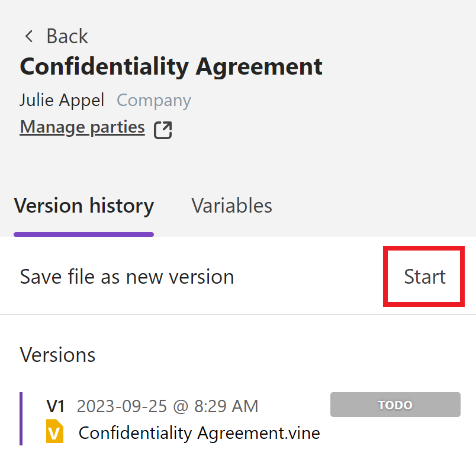
Task: Open the Manage parties link
Action: [x=82, y=127]
